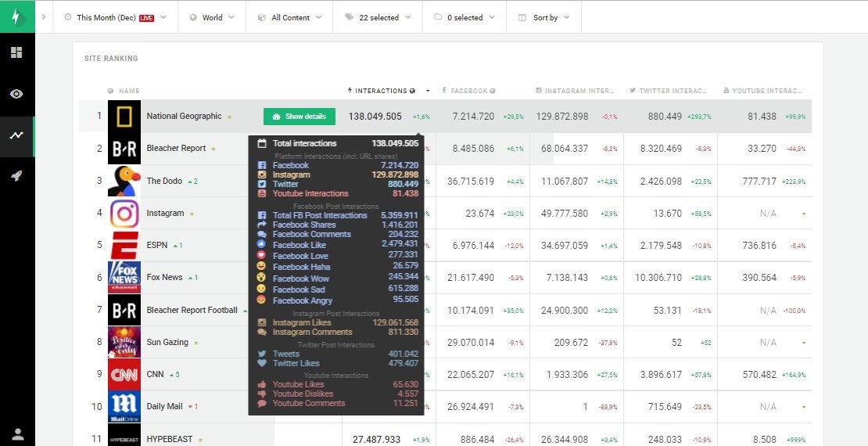The image size is (868, 446).
Task: Open the user profile icon in sidebar
Action: (18, 433)
